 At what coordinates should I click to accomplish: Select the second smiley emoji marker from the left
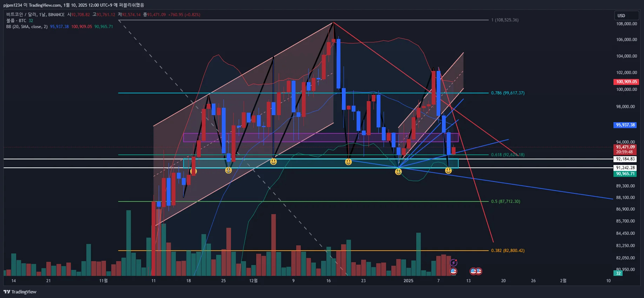pyautogui.click(x=228, y=170)
